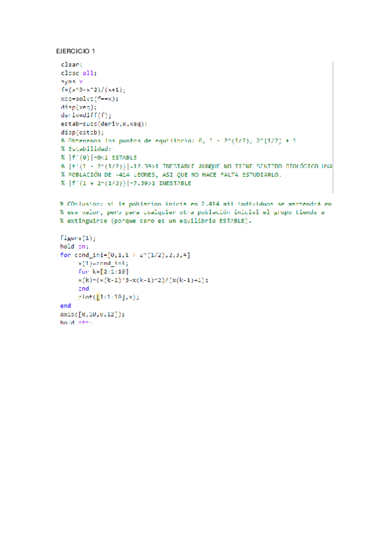Viewport: 392px width, 555px height.
Task: Click the axis([0,10,0,12]) line
Action: click(92, 314)
